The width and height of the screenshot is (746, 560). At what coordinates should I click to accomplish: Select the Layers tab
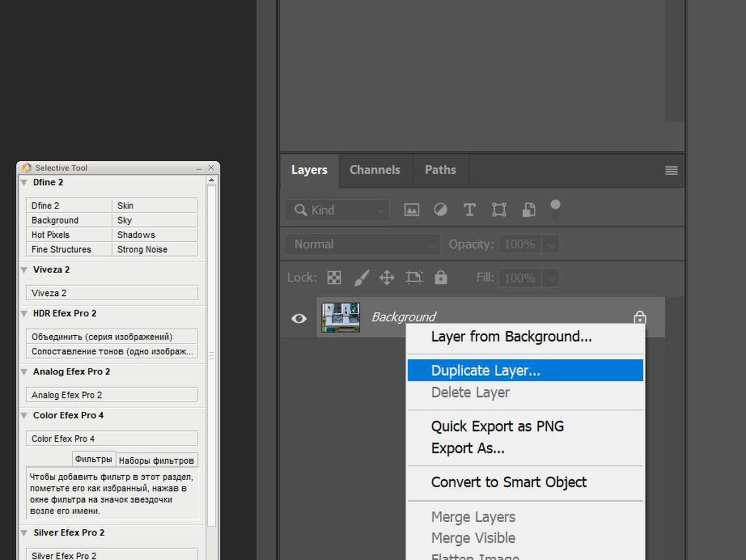309,170
